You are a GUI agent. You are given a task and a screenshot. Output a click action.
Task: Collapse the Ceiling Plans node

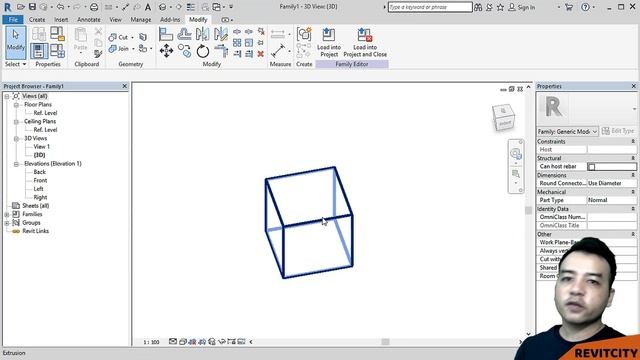click(16, 122)
